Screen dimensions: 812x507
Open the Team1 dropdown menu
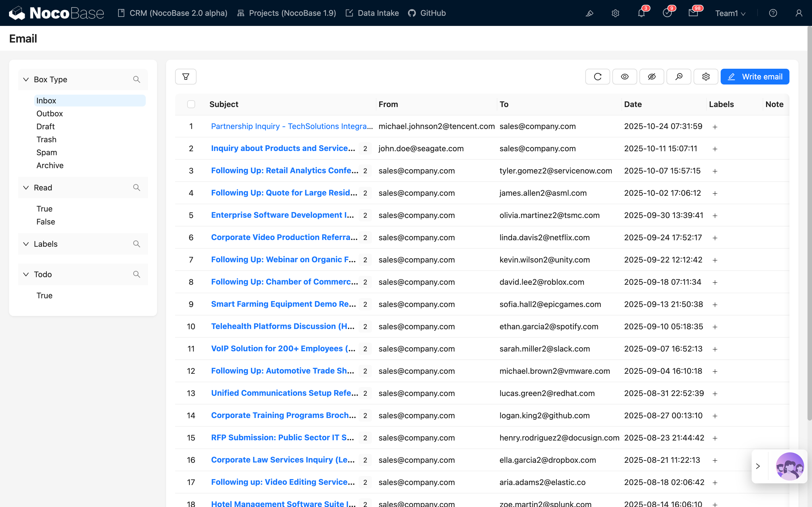[730, 13]
